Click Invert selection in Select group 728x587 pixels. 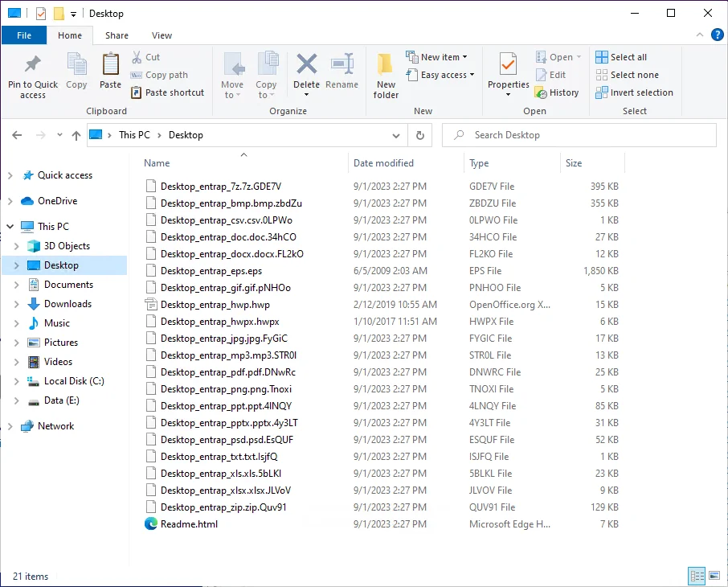tap(634, 92)
